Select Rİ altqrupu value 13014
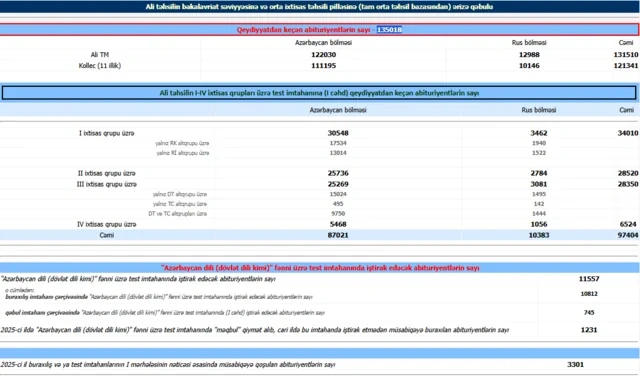This screenshot has height=376, width=640. (338, 153)
